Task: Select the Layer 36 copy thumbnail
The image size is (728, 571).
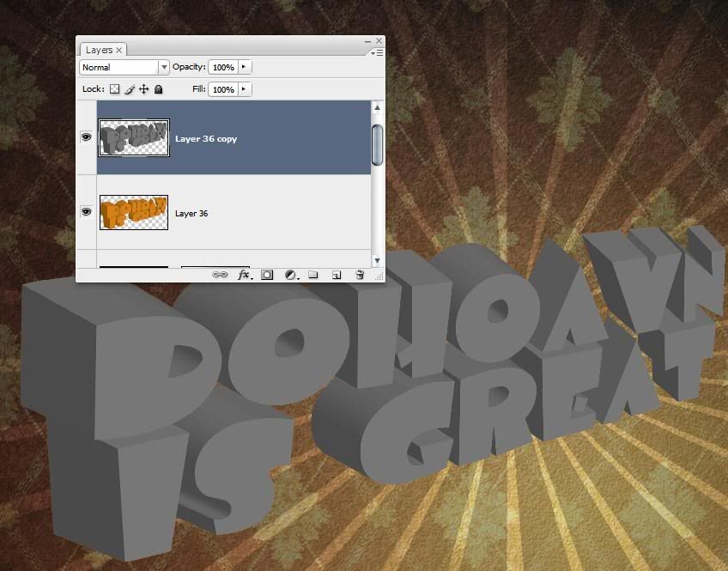Action: [x=134, y=138]
